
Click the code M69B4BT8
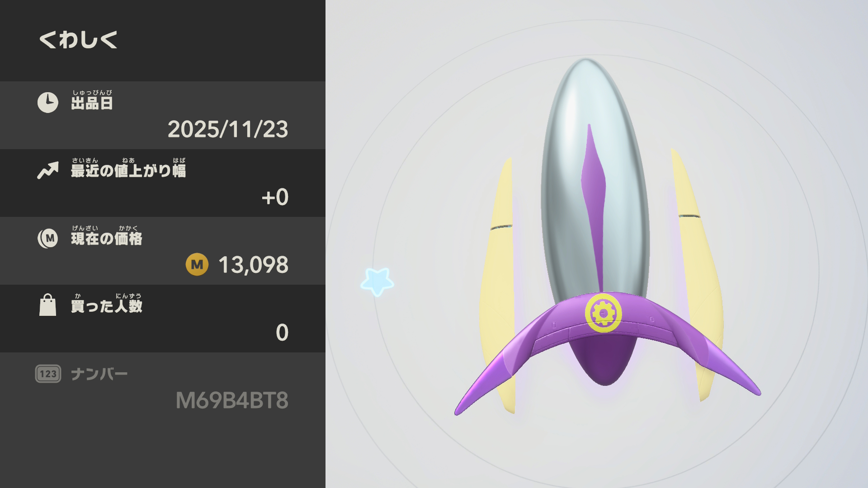pyautogui.click(x=232, y=400)
